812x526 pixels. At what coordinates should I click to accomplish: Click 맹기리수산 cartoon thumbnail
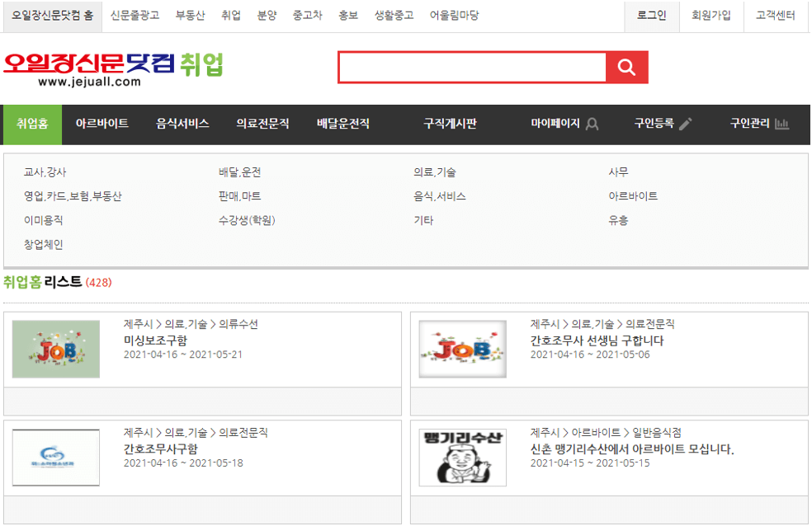click(462, 458)
